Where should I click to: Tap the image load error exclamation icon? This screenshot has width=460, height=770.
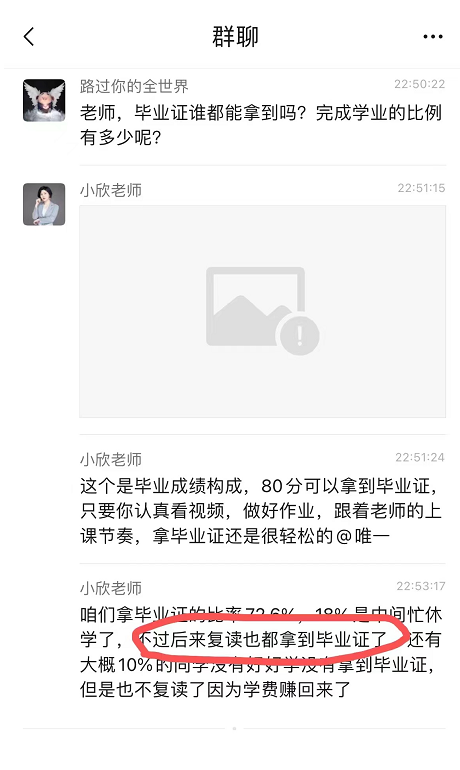point(299,336)
